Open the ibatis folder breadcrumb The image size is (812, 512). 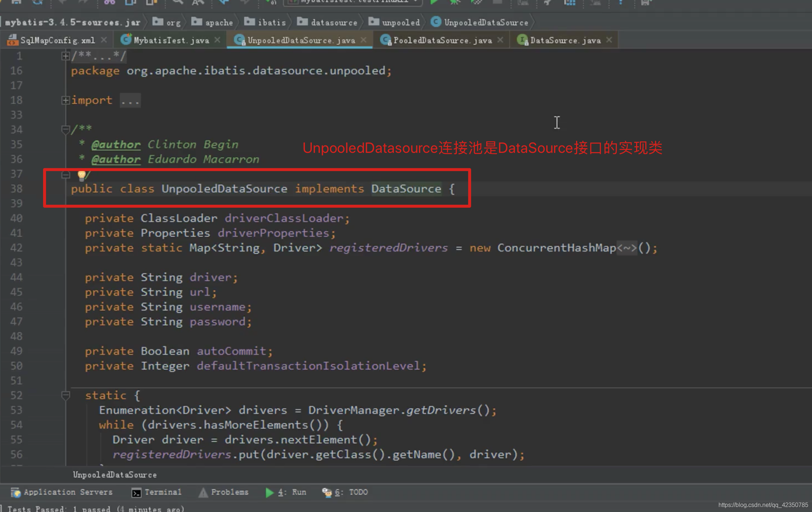point(265,22)
